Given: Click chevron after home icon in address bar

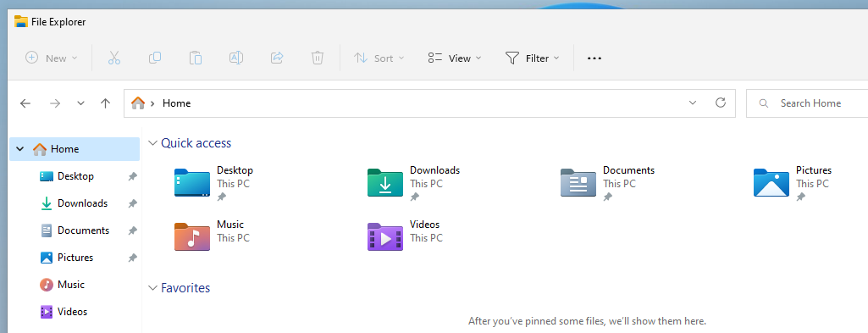Looking at the screenshot, I should [x=152, y=103].
